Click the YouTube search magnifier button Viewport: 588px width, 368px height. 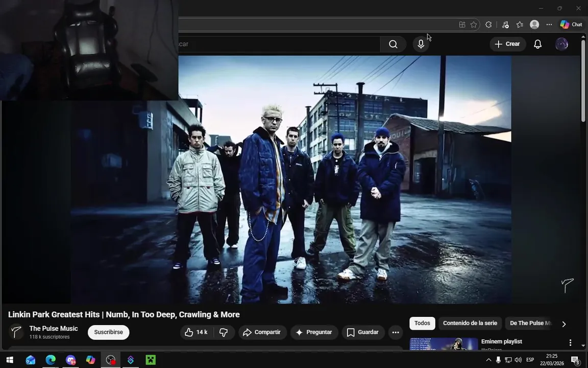click(x=393, y=44)
